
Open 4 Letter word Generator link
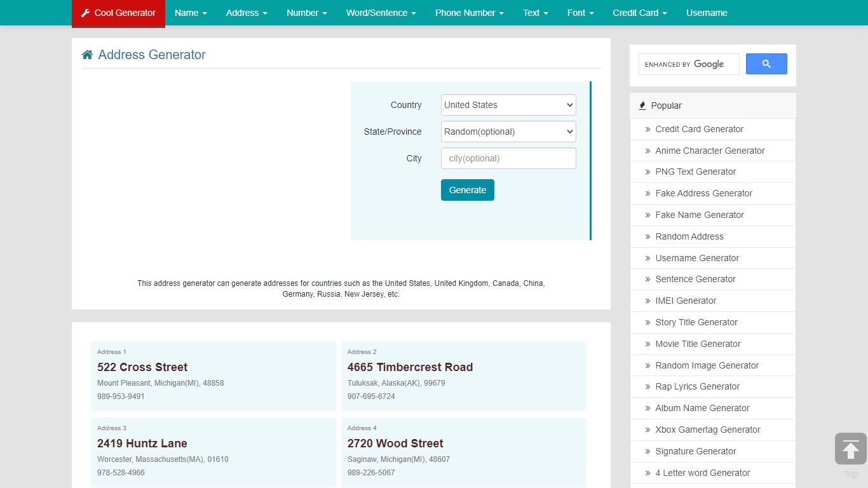coord(702,473)
